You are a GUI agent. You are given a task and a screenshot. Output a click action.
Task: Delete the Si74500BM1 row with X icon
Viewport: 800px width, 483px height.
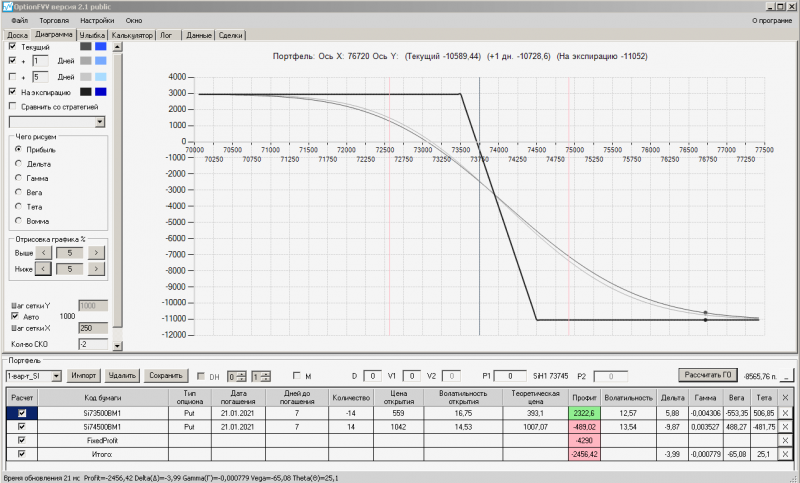pos(785,427)
